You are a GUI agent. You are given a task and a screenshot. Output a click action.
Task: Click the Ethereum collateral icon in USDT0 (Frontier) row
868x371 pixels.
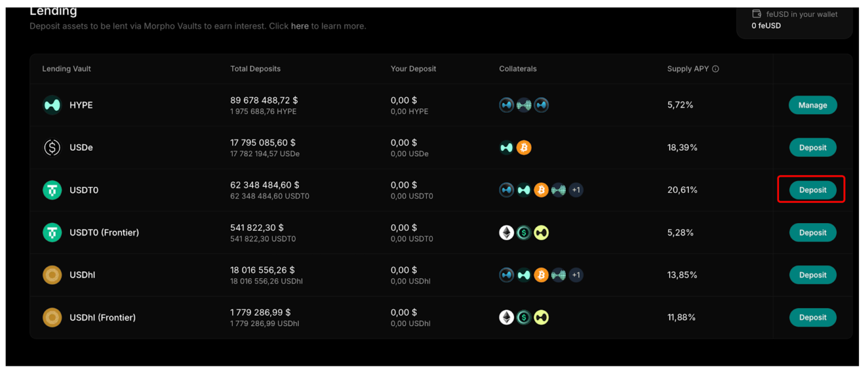(x=506, y=233)
